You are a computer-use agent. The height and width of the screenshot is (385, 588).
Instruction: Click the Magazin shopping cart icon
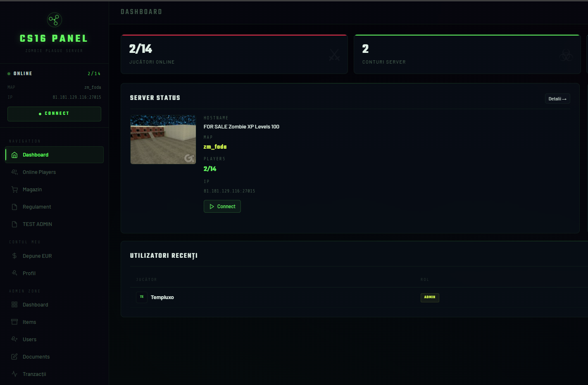(x=14, y=190)
